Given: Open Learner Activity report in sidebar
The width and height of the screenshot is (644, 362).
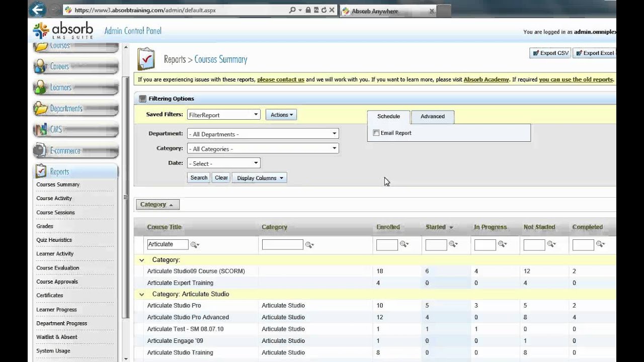Looking at the screenshot, I should point(55,253).
